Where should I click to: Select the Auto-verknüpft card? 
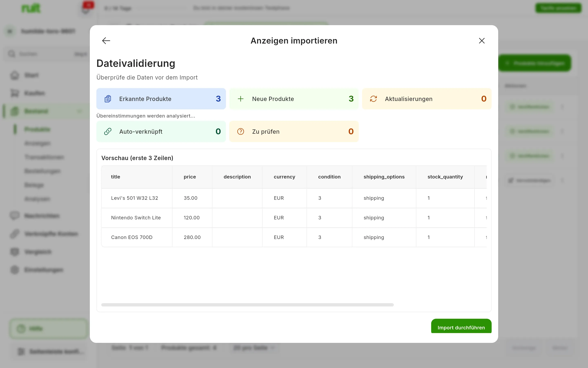point(161,131)
